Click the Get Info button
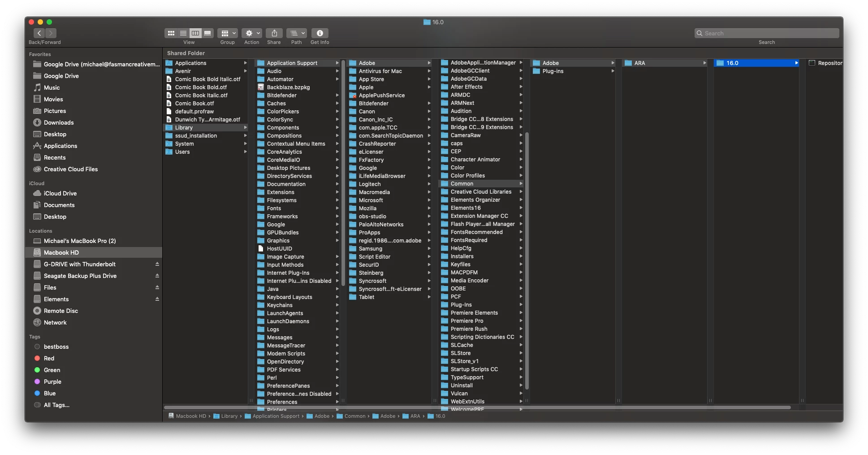Image resolution: width=868 pixels, height=455 pixels. [320, 33]
